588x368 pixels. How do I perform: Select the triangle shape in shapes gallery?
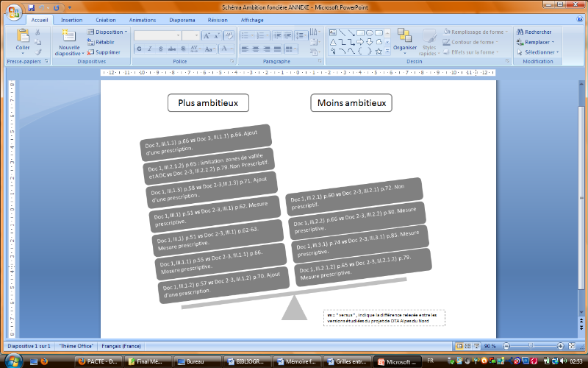click(333, 42)
